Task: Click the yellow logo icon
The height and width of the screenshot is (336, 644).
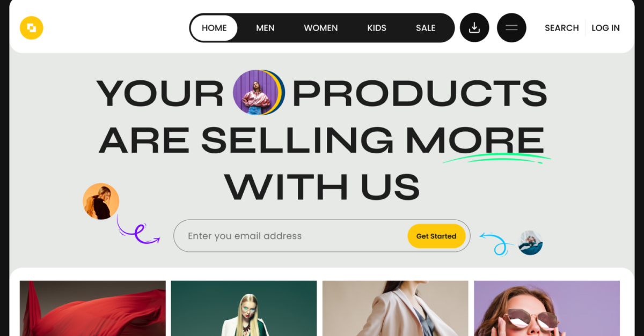Action: (x=31, y=28)
